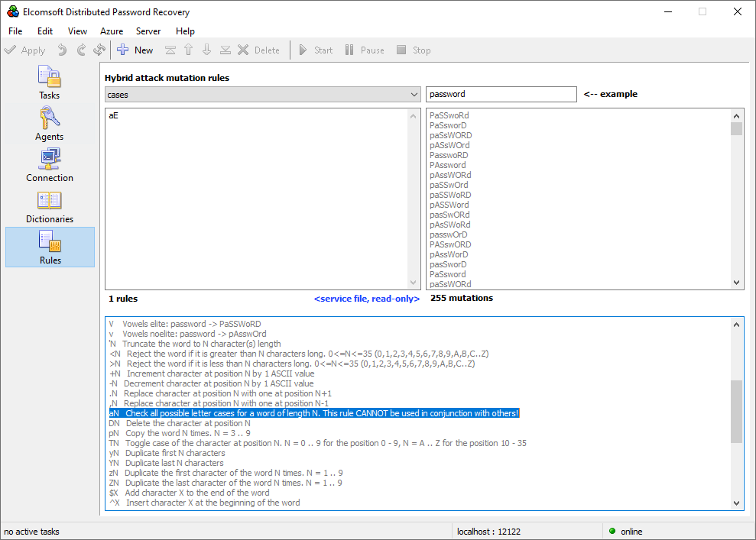Viewport: 756px width, 540px height.
Task: Open the Edit menu
Action: (x=45, y=31)
